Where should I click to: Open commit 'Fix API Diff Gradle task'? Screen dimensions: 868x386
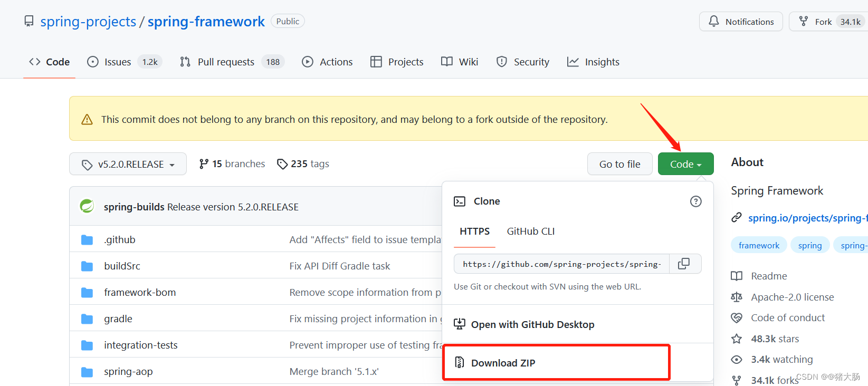(x=340, y=266)
